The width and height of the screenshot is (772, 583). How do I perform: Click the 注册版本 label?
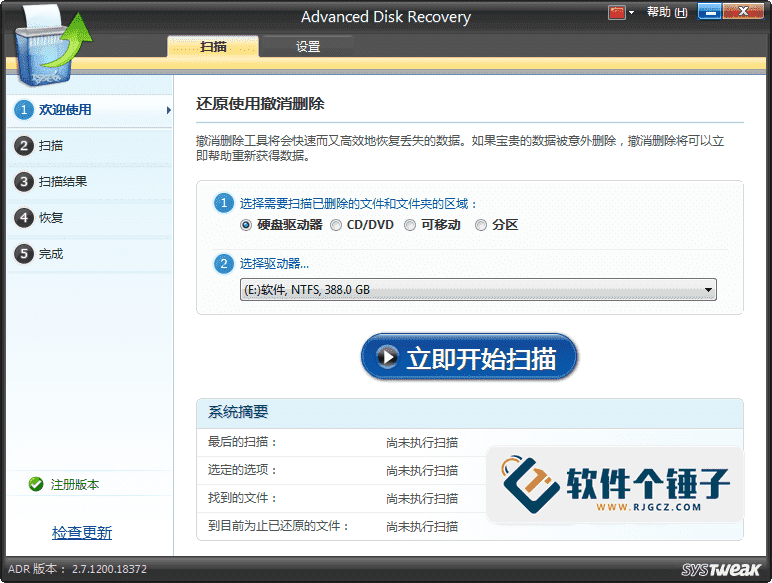pos(75,485)
